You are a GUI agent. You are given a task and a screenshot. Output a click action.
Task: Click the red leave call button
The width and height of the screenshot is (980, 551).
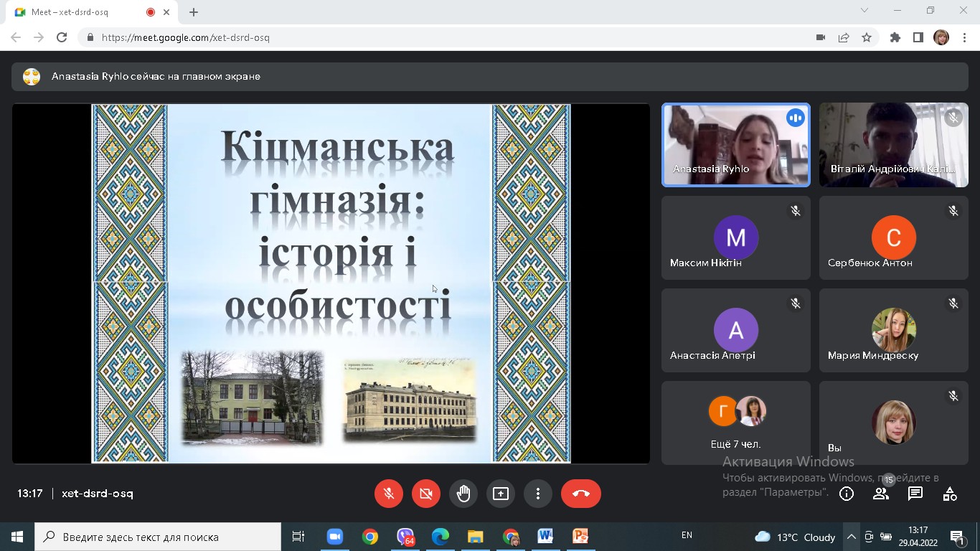tap(580, 494)
